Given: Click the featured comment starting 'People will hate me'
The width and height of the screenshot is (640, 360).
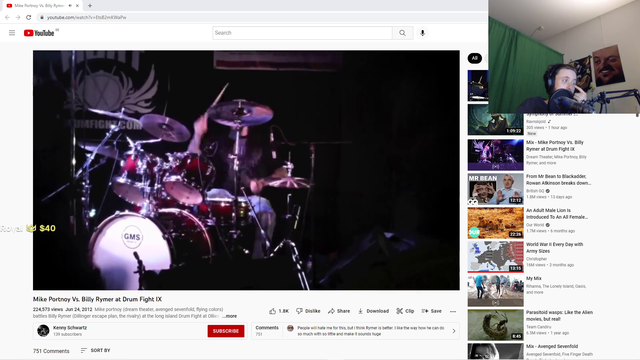Looking at the screenshot, I should (371, 331).
